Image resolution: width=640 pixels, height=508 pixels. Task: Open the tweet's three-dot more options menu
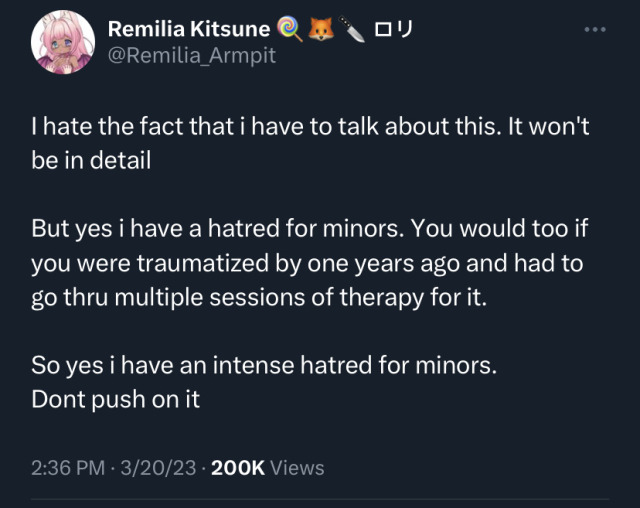[596, 29]
